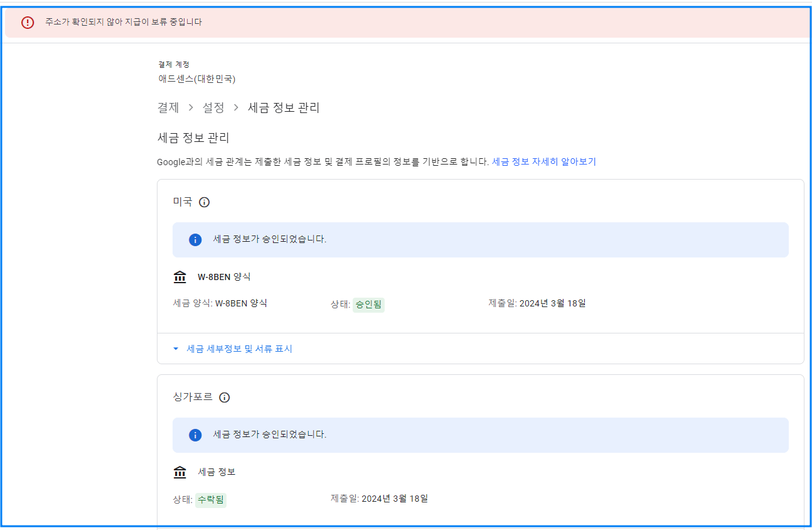Click the 수락됨 status chip
Viewport: 812px width, 530px height.
tap(210, 498)
